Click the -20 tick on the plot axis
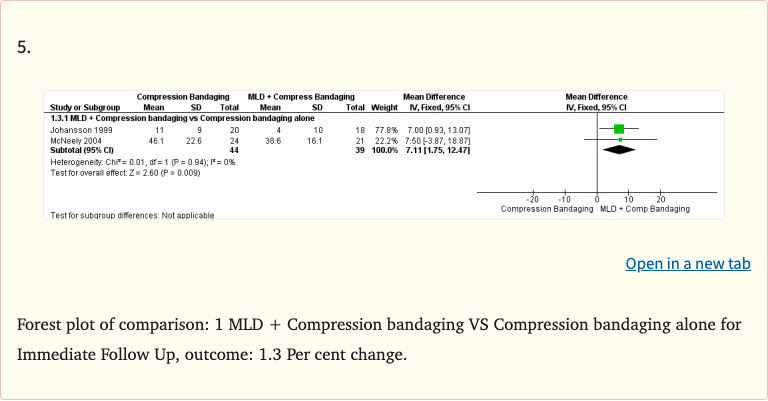The width and height of the screenshot is (768, 401). point(532,199)
